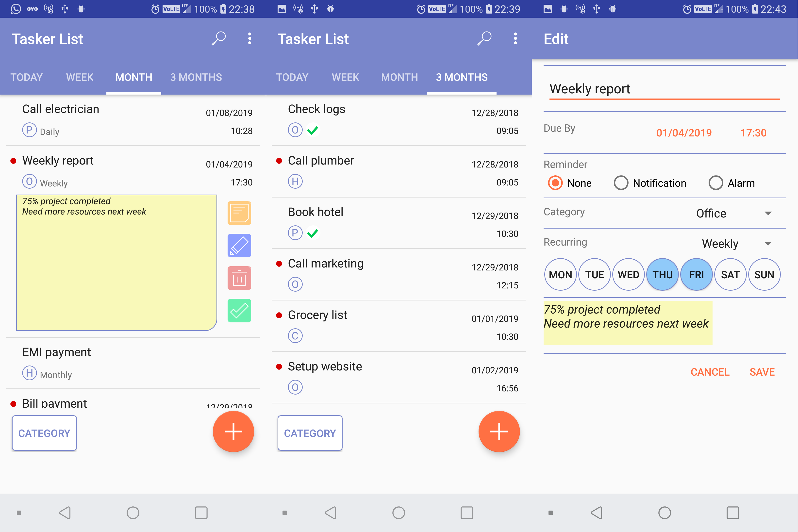
Task: Tap the C category badge under Grocery list
Action: pyautogui.click(x=295, y=336)
